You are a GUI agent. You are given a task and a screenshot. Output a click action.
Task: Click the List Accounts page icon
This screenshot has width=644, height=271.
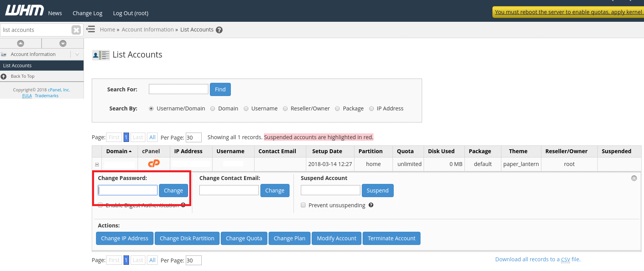101,55
